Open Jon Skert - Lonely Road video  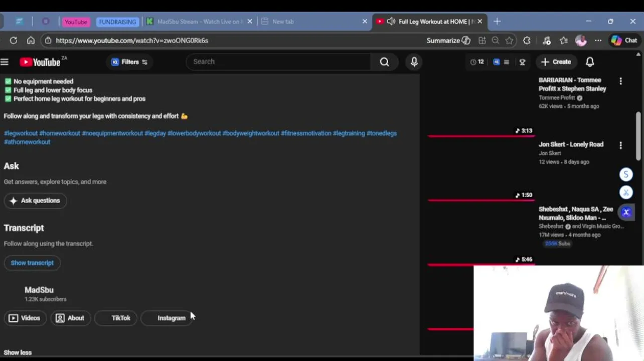coord(571,144)
